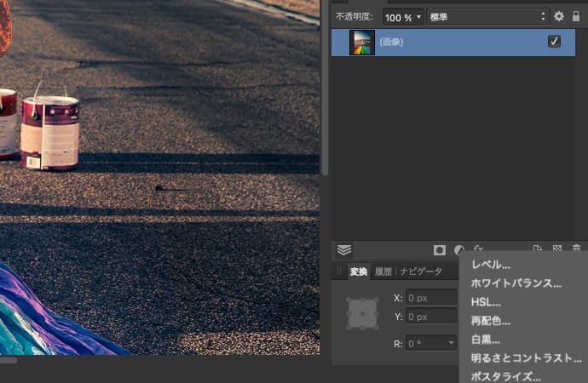Toggle the layer lock icon
Image resolution: width=588 pixels, height=383 pixels.
click(x=576, y=16)
